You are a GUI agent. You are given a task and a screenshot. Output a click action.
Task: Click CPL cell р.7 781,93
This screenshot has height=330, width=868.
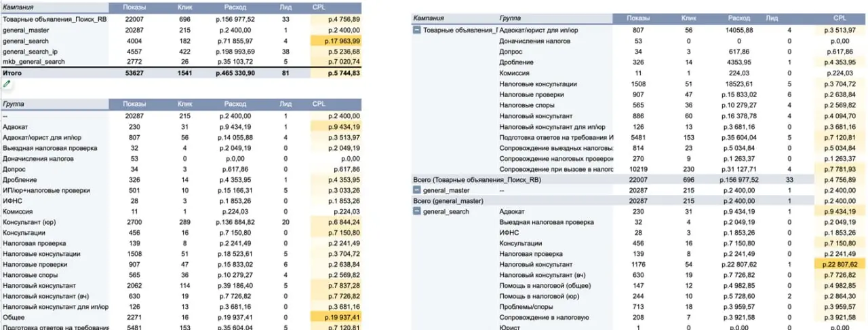pos(841,168)
